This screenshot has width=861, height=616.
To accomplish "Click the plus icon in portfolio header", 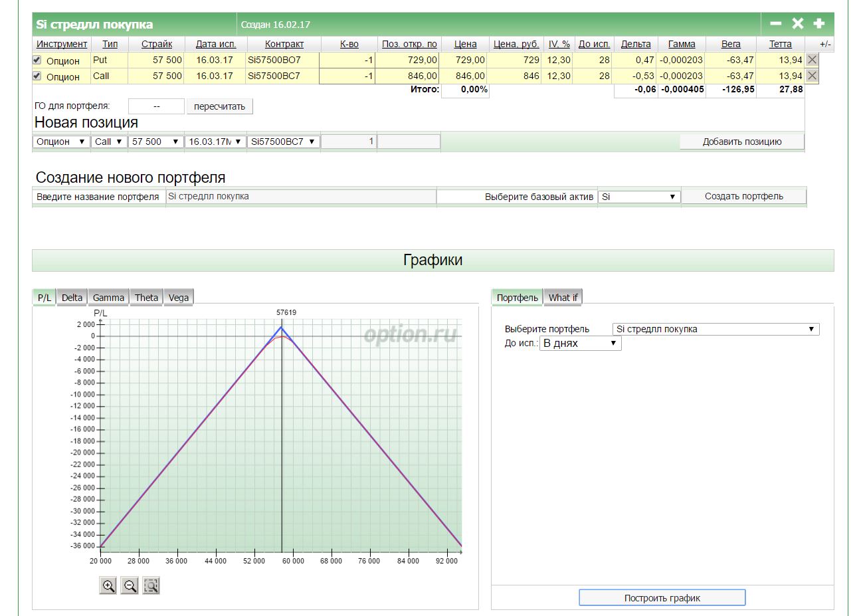I will pyautogui.click(x=819, y=24).
